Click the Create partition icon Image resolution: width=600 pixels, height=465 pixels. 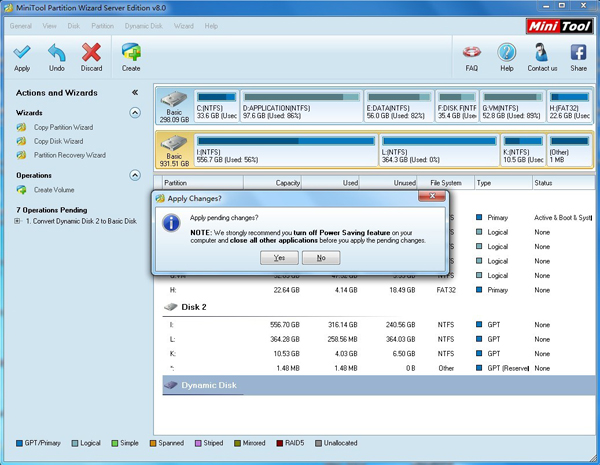tap(131, 52)
